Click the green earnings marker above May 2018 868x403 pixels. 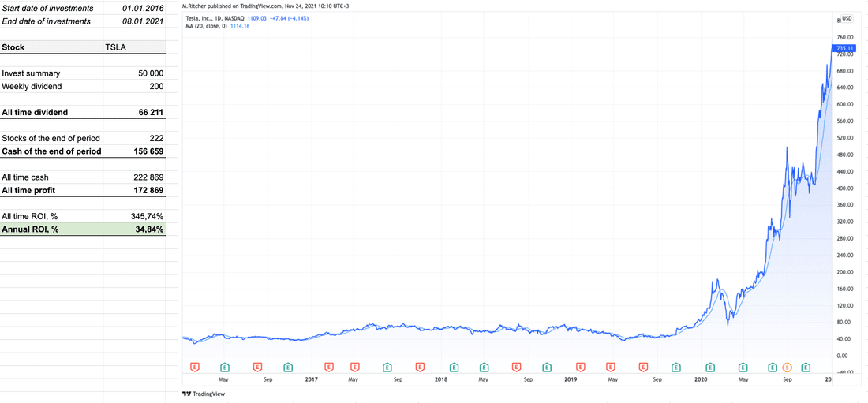coord(485,367)
